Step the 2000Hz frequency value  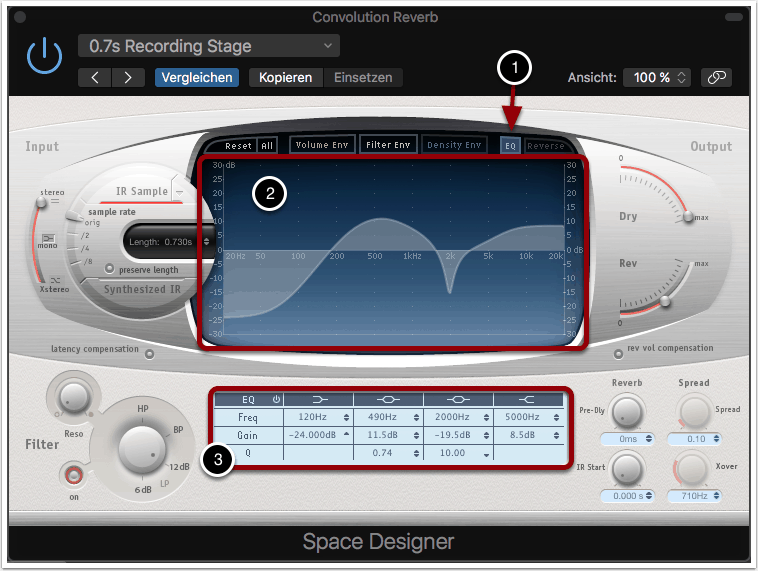pyautogui.click(x=486, y=417)
